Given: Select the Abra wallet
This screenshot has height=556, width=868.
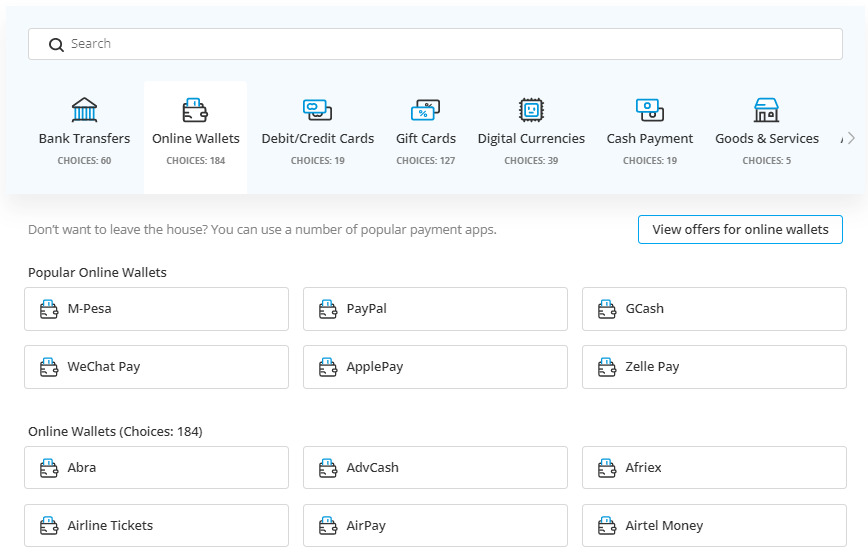Looking at the screenshot, I should 156,468.
